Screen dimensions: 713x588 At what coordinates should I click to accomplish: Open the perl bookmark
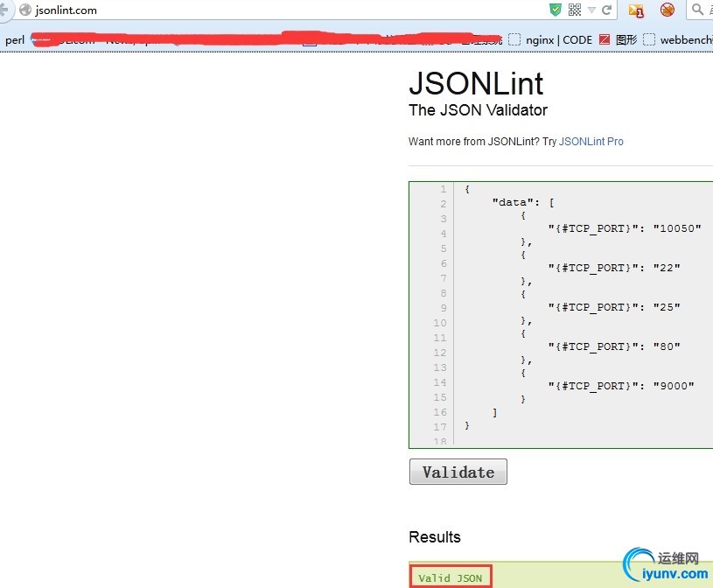click(x=15, y=40)
